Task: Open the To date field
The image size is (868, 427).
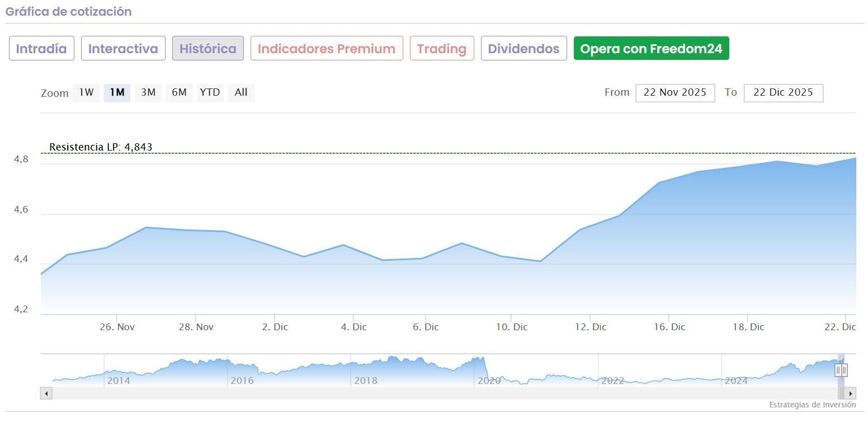Action: (x=783, y=92)
